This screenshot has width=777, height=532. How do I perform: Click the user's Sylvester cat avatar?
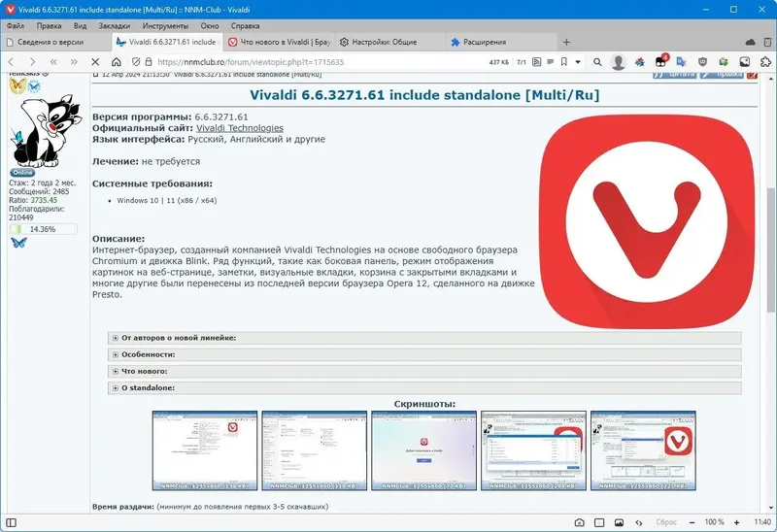pyautogui.click(x=45, y=131)
